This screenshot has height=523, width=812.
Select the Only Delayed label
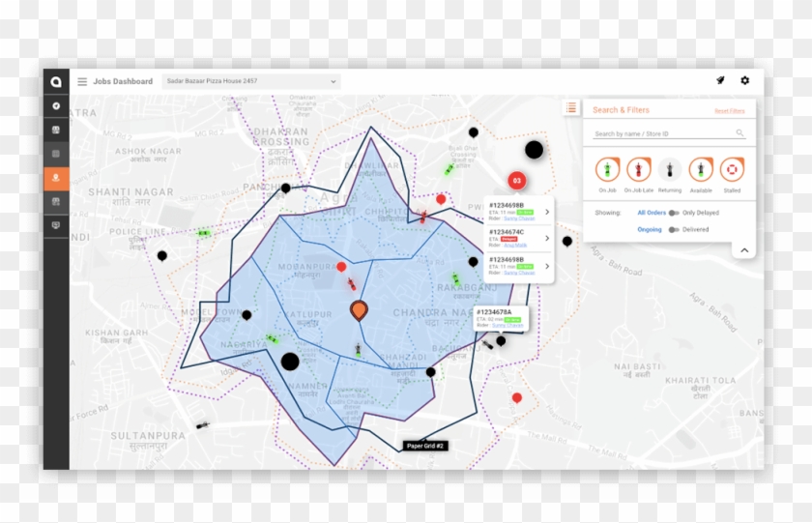pos(701,213)
